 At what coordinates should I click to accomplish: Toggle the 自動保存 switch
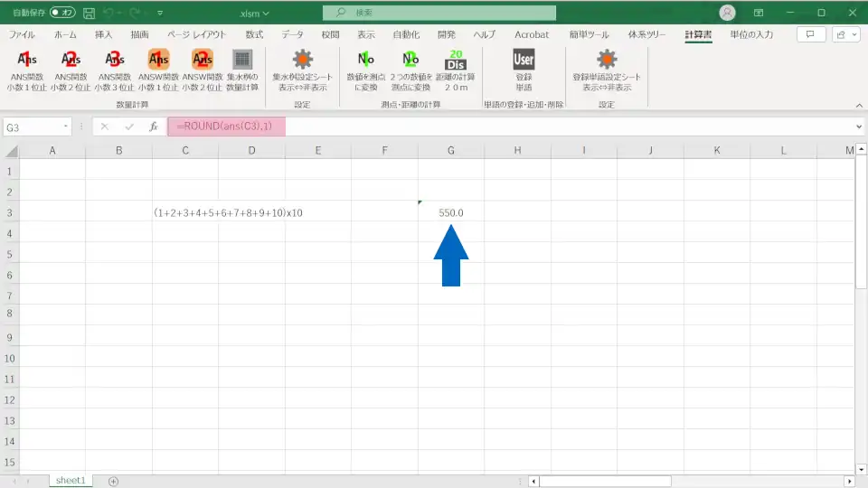63,13
